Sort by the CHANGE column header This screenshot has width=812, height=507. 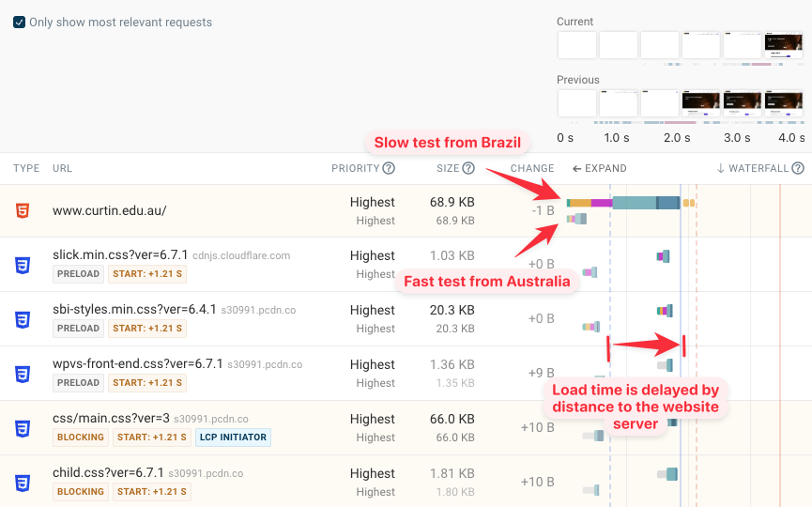click(x=532, y=168)
